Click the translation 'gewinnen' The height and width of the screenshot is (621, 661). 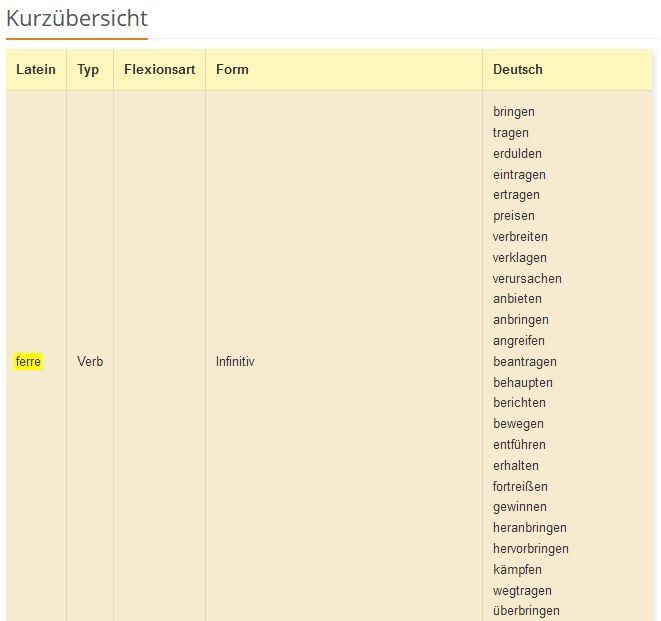[520, 507]
